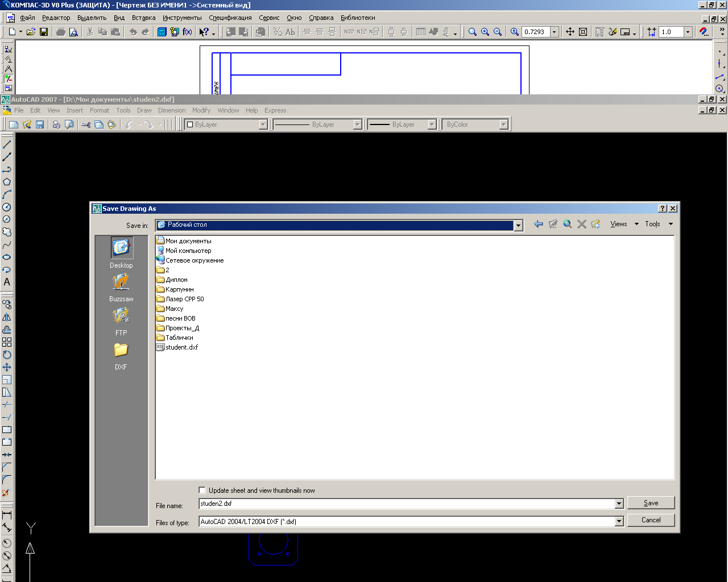Select the Mirror tool in AutoCAD modify toolbar
The height and width of the screenshot is (582, 728).
(x=7, y=317)
